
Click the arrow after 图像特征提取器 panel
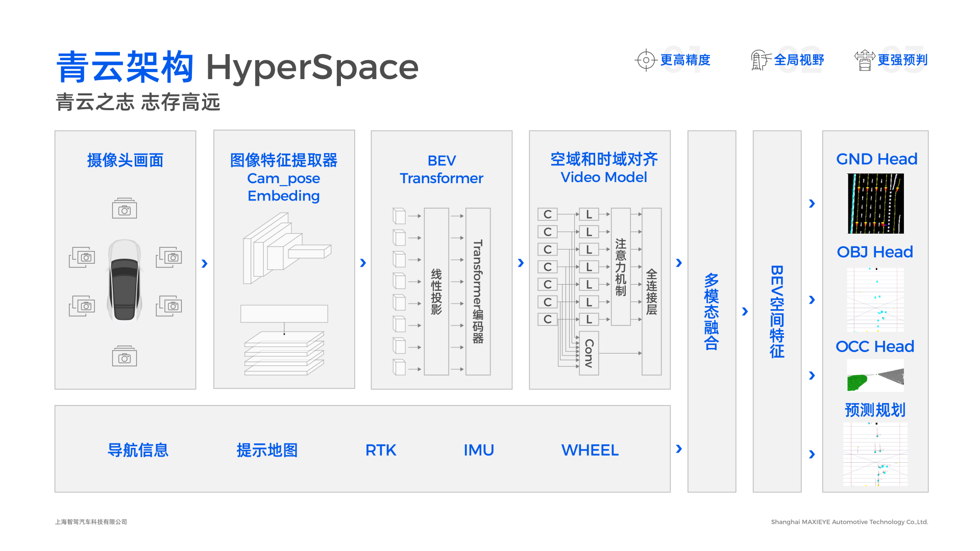(363, 263)
